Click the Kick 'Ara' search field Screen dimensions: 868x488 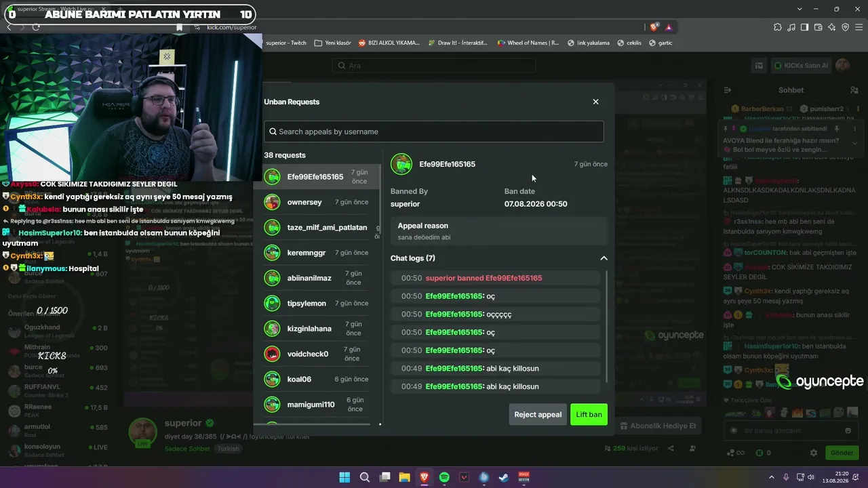tap(434, 66)
